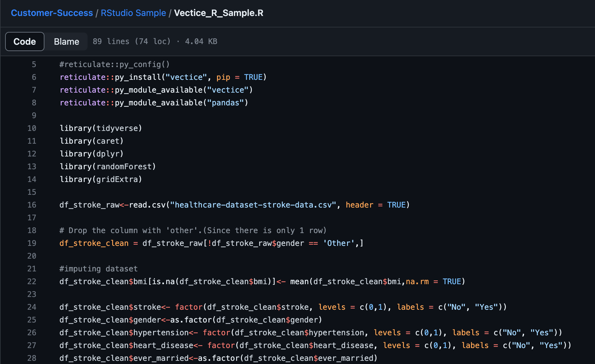595x364 pixels.
Task: Click the '89 lines (74 loc)' file info text
Action: (x=131, y=42)
